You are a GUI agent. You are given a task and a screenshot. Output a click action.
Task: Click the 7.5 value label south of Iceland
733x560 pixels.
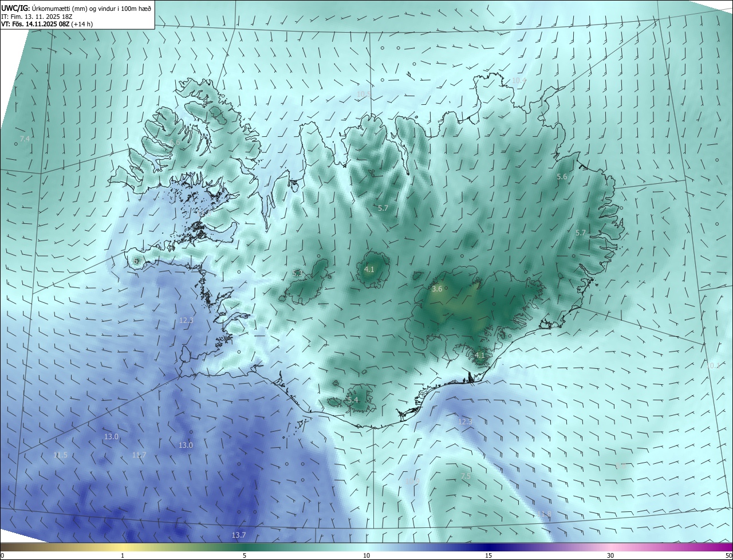pyautogui.click(x=466, y=476)
